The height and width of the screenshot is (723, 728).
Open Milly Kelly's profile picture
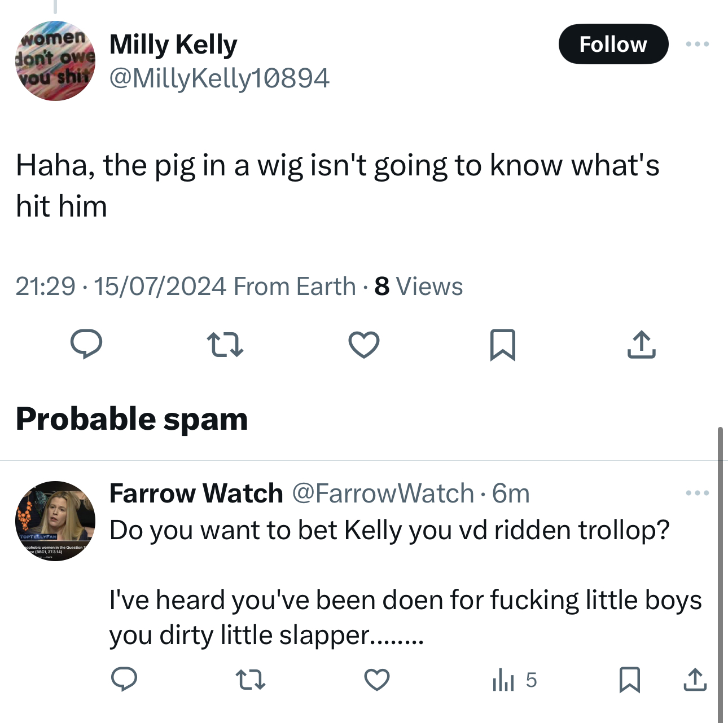[55, 61]
